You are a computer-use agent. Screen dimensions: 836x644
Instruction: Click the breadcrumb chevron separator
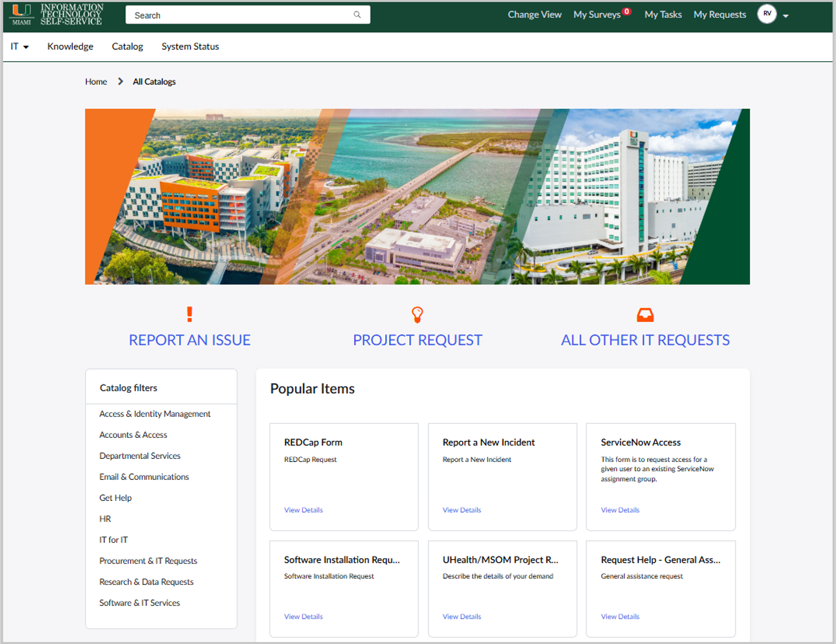pos(120,81)
